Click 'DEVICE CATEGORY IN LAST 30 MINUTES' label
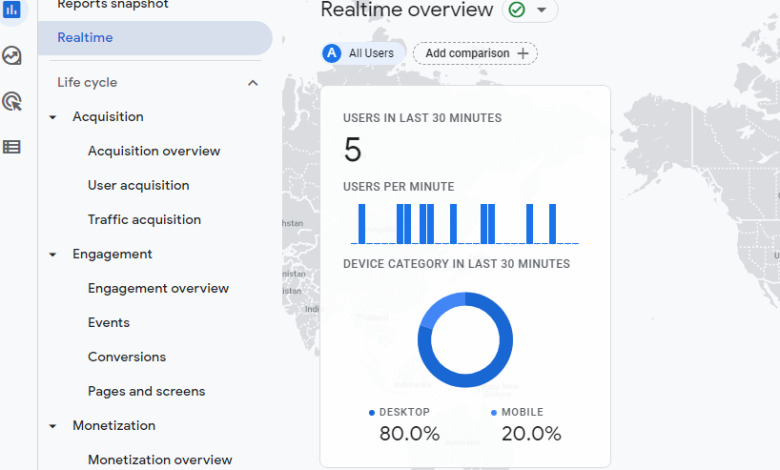Image resolution: width=780 pixels, height=470 pixels. pos(456,264)
